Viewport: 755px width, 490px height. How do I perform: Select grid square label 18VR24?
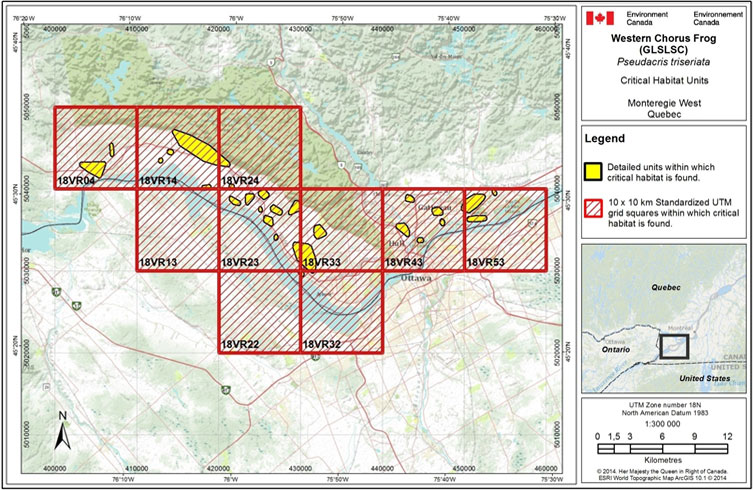click(240, 181)
